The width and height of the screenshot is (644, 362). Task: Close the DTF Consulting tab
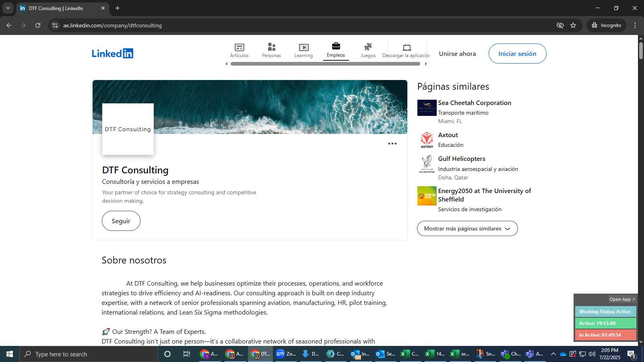103,8
